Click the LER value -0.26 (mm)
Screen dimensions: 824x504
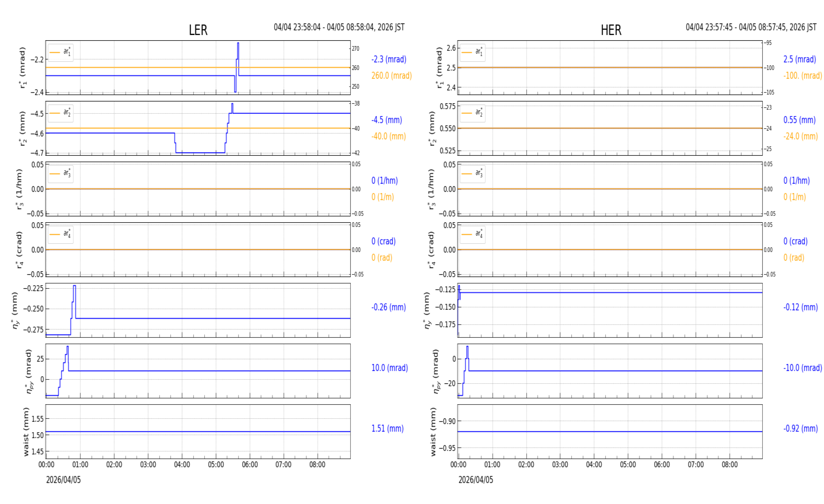389,307
